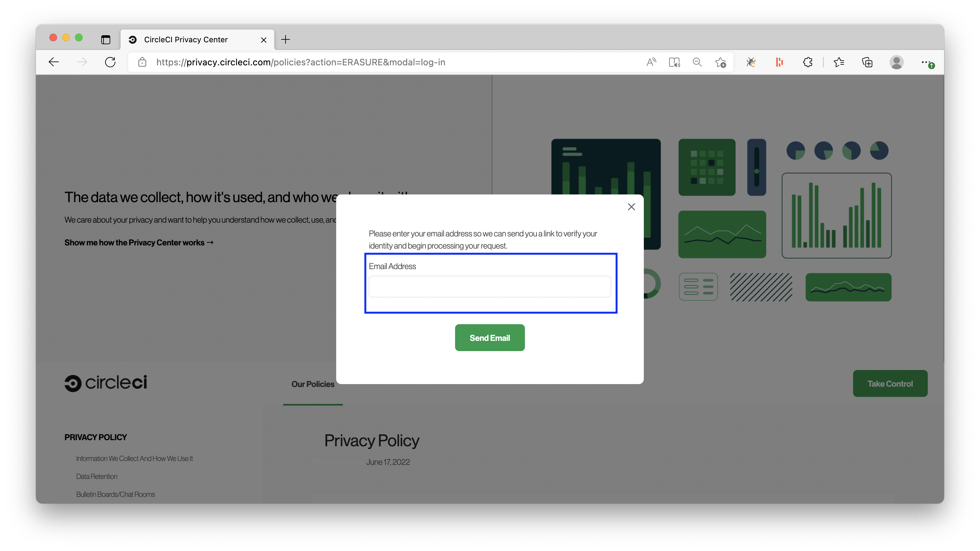Image resolution: width=980 pixels, height=551 pixels.
Task: Expand the Data Retention section
Action: pos(96,476)
